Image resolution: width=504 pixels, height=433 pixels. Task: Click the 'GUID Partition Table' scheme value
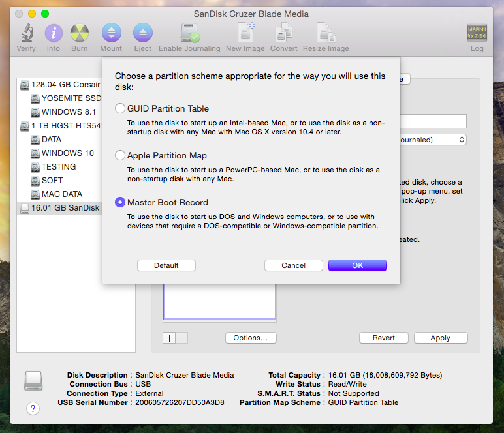(x=363, y=402)
